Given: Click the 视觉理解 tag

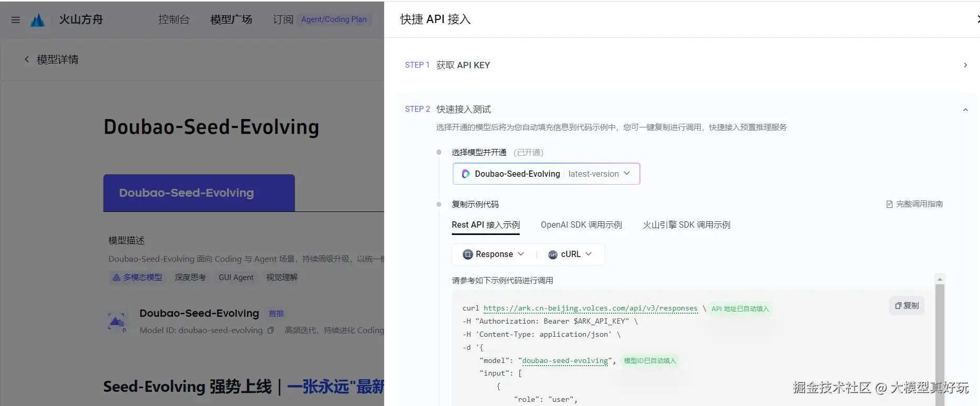Looking at the screenshot, I should [282, 277].
